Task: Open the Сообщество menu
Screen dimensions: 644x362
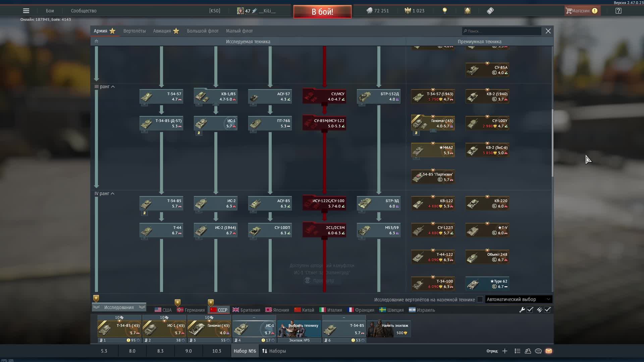Action: pos(84,11)
